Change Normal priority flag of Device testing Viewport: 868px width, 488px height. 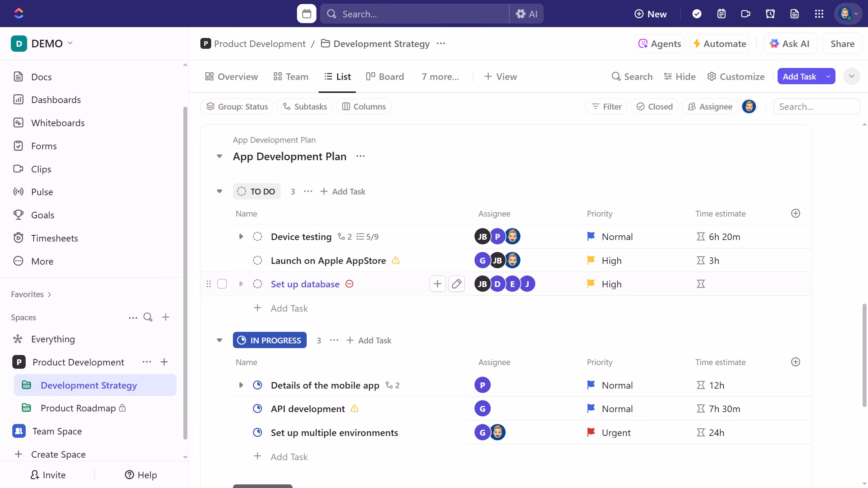pos(591,236)
